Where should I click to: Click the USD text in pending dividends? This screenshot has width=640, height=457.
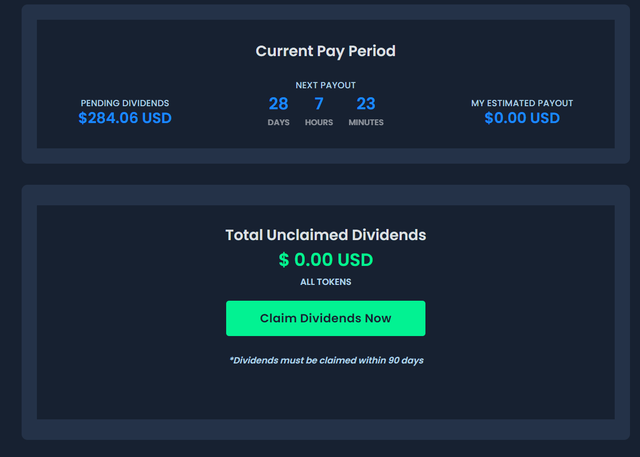157,118
